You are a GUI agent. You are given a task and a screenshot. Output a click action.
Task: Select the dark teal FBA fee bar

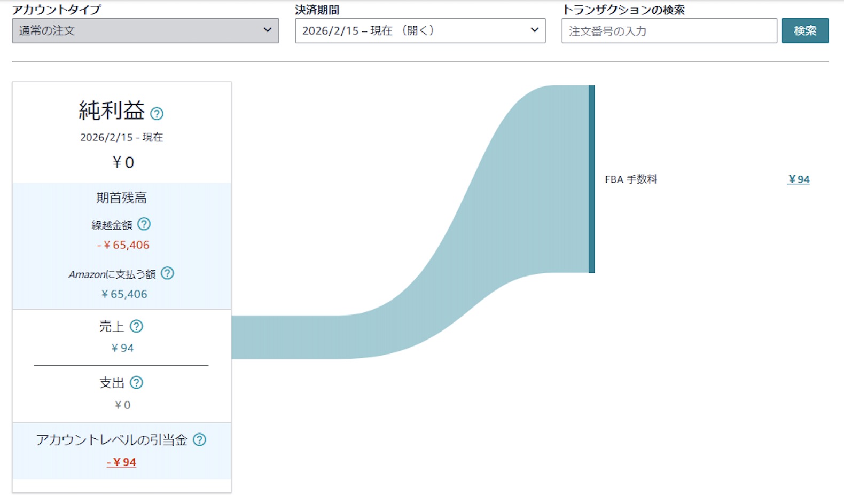(591, 179)
